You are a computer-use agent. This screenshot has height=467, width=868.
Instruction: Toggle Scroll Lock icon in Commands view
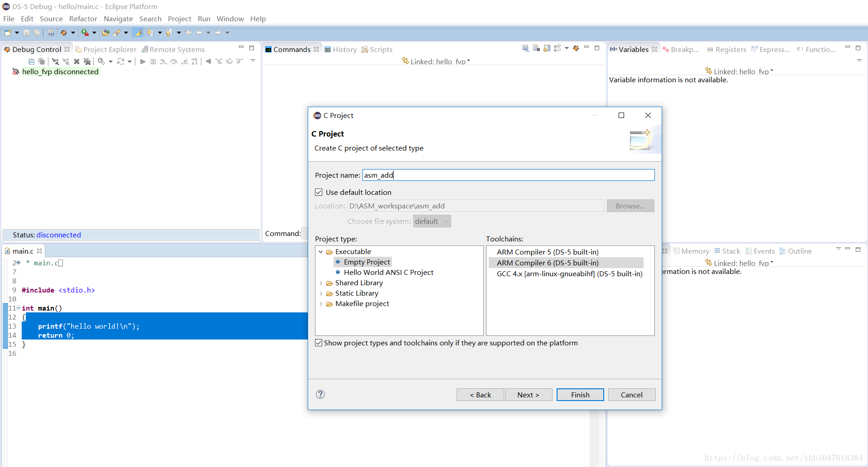[x=547, y=48]
